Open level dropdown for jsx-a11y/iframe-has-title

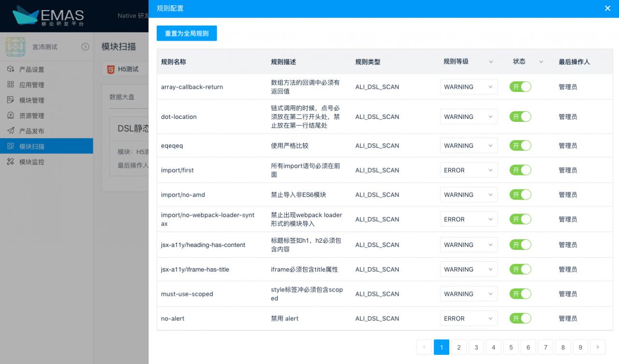pyautogui.click(x=469, y=269)
